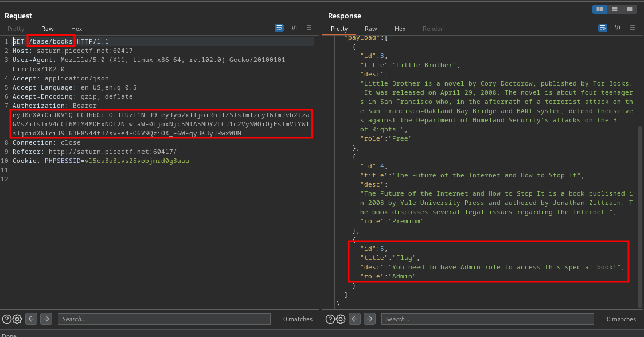Click Response "0 matches" counter

tap(622, 319)
